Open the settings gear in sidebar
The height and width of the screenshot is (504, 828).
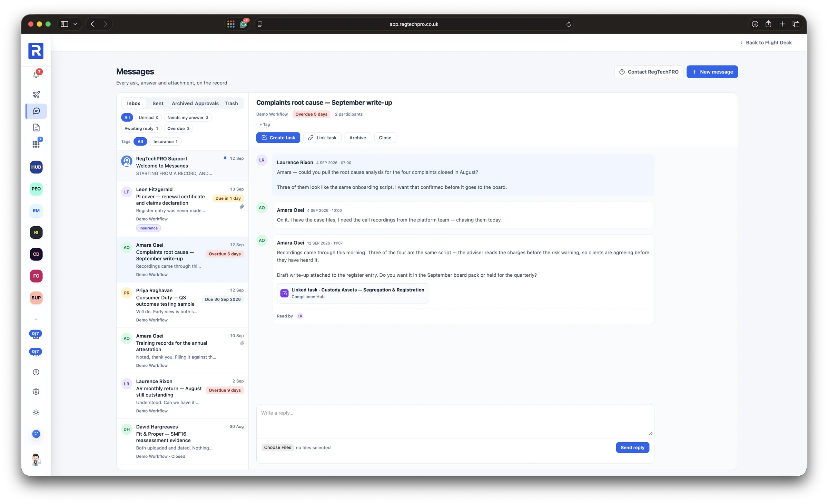[x=36, y=392]
